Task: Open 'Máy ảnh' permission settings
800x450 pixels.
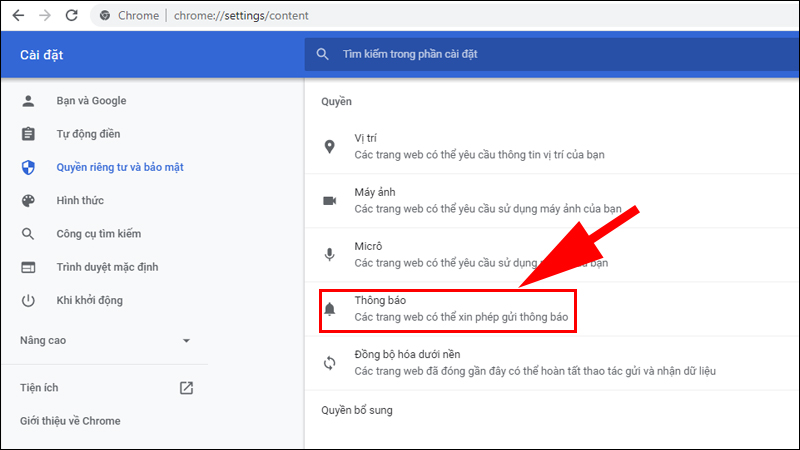Action: [552, 201]
